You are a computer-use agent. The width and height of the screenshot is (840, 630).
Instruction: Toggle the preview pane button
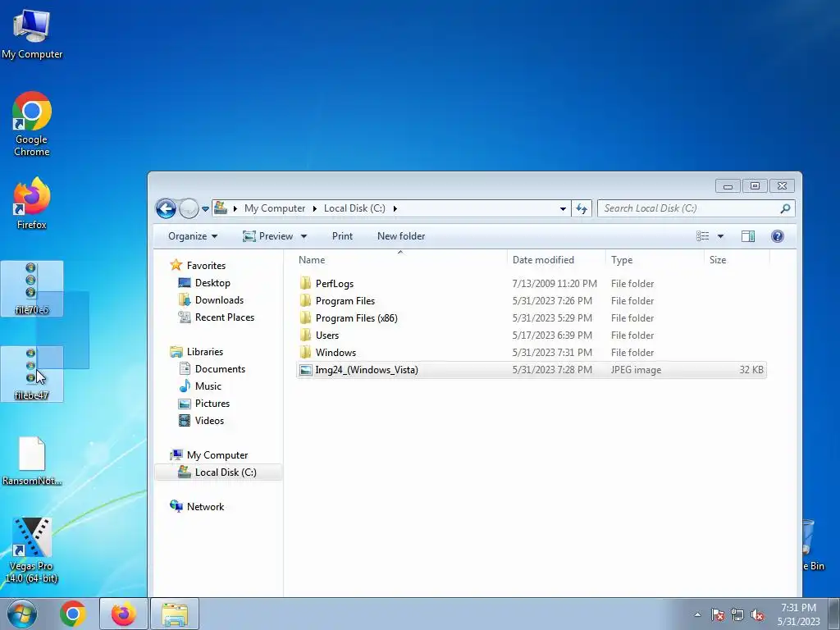pos(748,236)
